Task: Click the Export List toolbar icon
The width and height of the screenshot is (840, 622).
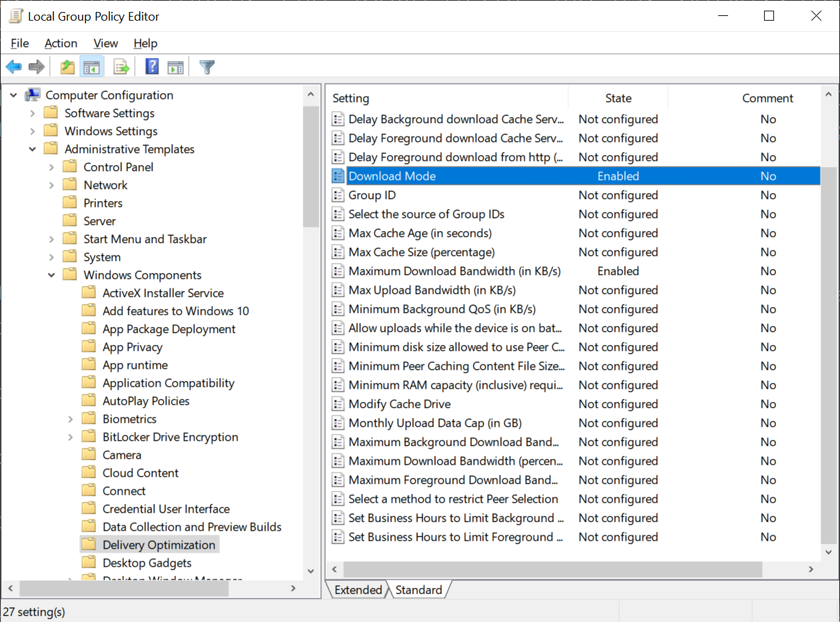Action: [121, 67]
